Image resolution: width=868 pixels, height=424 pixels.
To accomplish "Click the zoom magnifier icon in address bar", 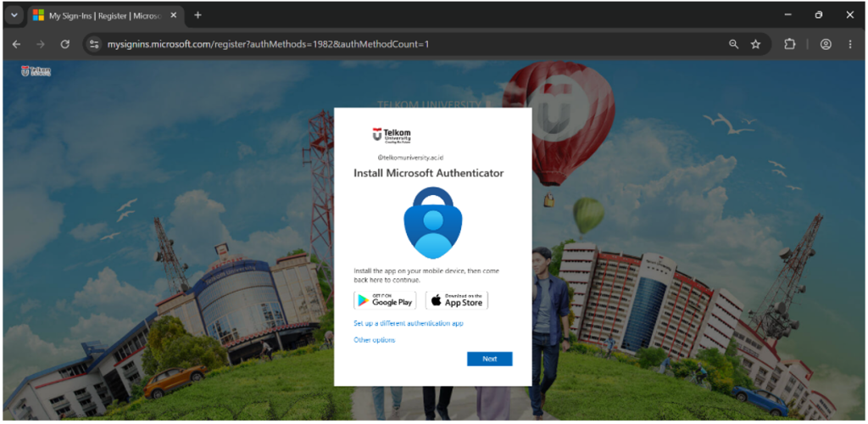I will click(733, 44).
